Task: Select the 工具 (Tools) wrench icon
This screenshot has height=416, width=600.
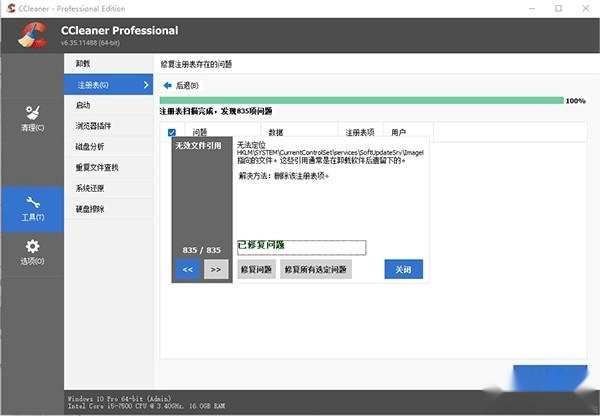Action: pyautogui.click(x=32, y=204)
